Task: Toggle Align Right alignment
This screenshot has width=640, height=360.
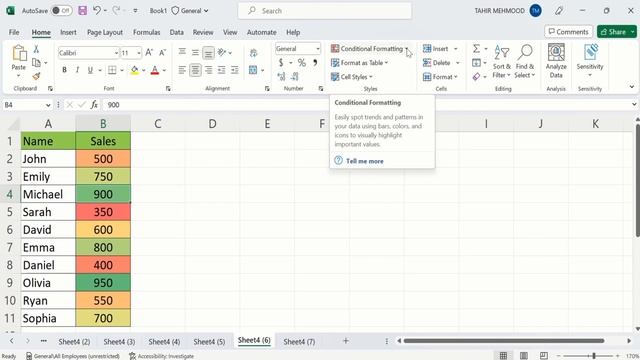Action: click(x=209, y=70)
